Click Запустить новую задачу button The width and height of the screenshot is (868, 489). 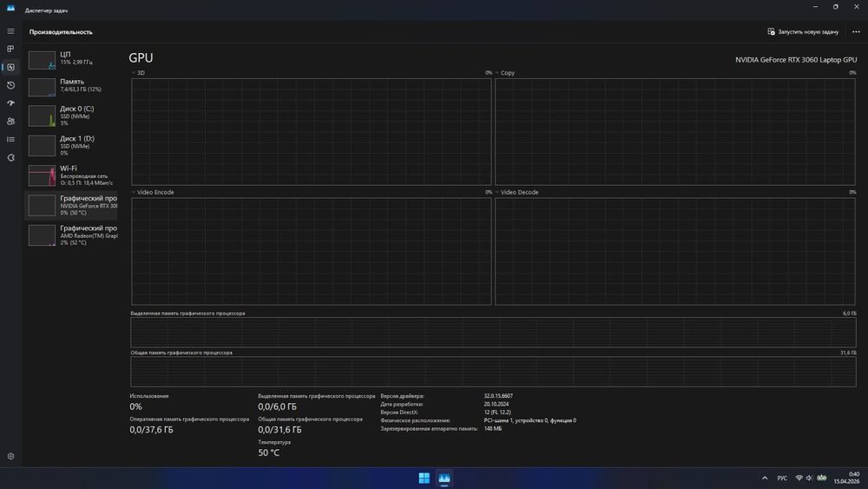click(803, 31)
